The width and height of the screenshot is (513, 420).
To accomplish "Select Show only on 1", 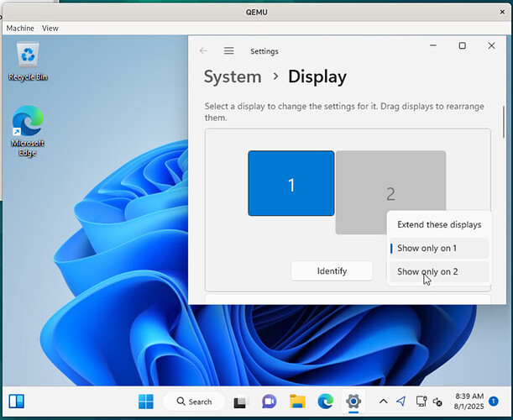I will [439, 248].
